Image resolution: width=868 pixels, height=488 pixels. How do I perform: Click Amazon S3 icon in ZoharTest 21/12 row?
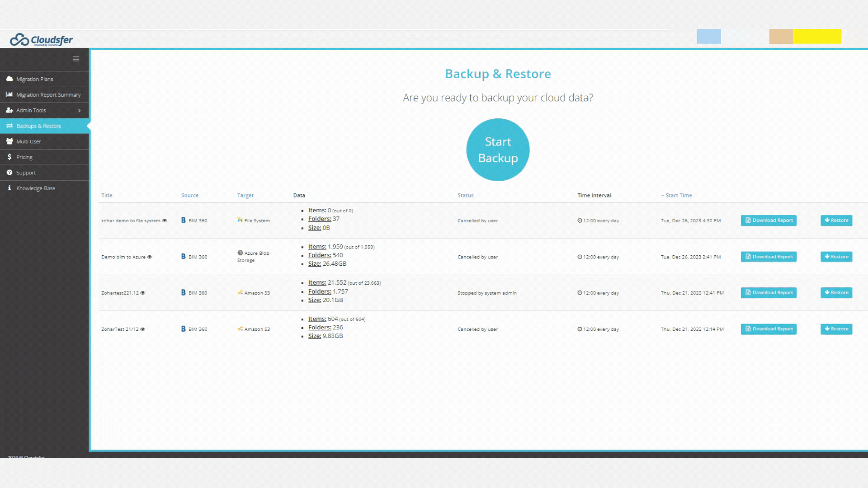click(x=240, y=328)
